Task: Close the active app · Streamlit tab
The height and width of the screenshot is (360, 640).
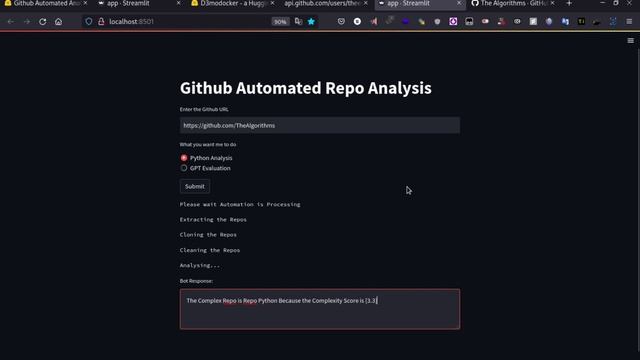Action: (x=459, y=3)
